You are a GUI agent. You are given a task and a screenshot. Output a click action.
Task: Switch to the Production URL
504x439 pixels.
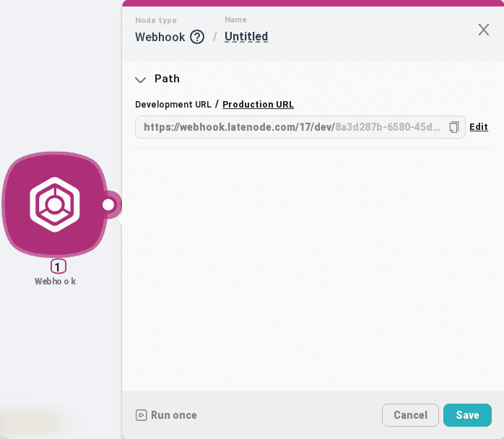coord(258,105)
